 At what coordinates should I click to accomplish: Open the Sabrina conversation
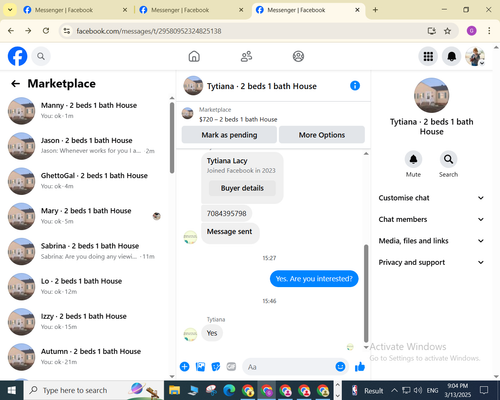click(85, 251)
